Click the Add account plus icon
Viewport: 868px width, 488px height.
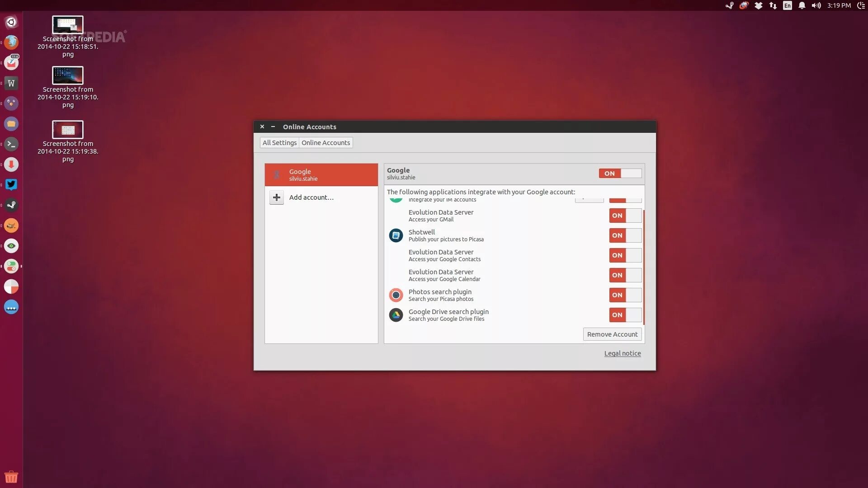pyautogui.click(x=277, y=197)
